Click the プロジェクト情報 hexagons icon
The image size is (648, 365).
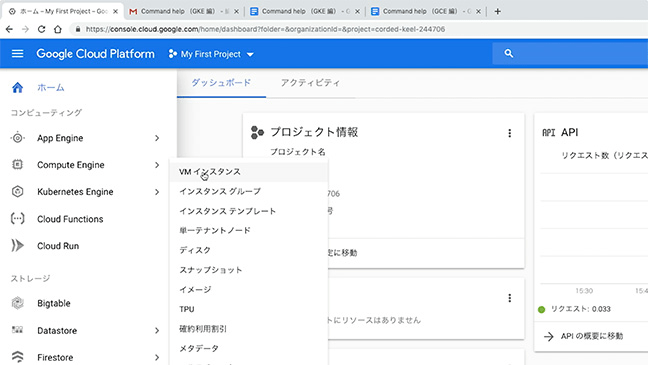pyautogui.click(x=257, y=132)
